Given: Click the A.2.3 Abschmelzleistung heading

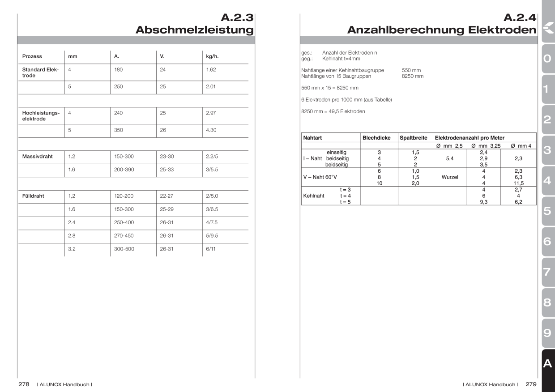Looking at the screenshot, I should [x=195, y=24].
